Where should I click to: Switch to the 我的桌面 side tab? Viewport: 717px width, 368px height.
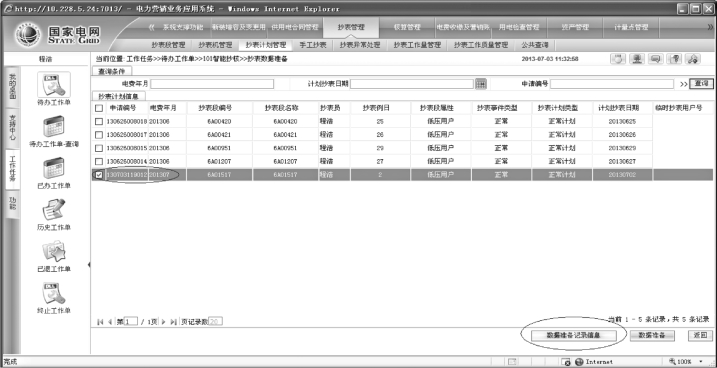pos(12,87)
